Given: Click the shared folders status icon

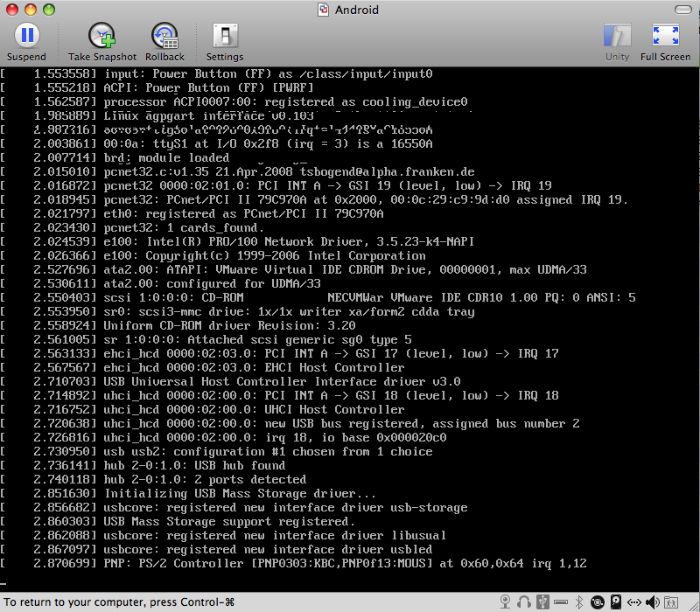Looking at the screenshot, I should 671,602.
